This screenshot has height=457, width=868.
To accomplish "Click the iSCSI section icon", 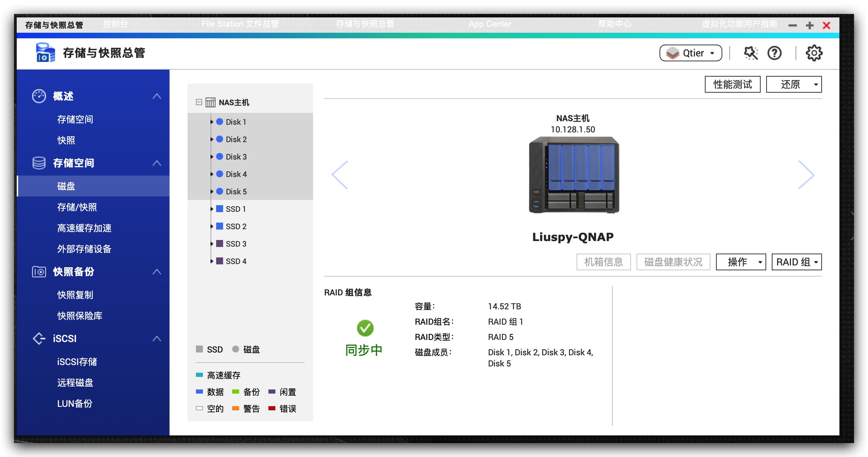I will [x=39, y=339].
